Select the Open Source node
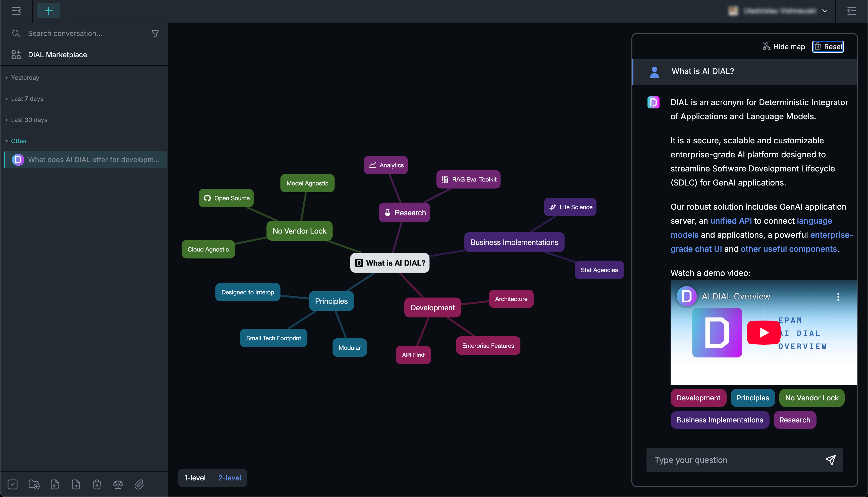The width and height of the screenshot is (868, 497). (226, 198)
